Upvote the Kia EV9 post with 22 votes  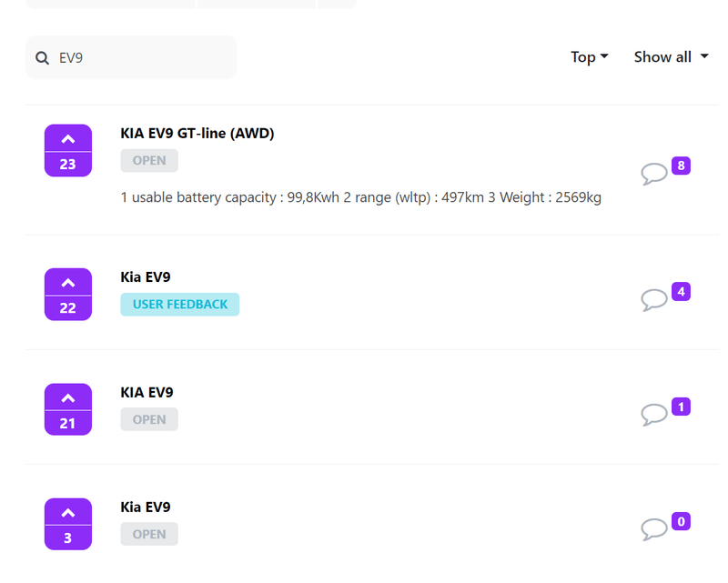pyautogui.click(x=68, y=283)
